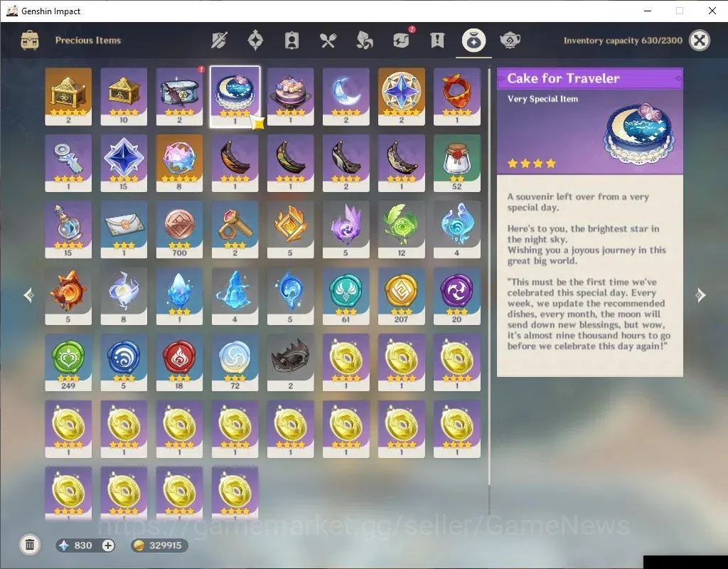This screenshot has height=569, width=728.
Task: Select the blue four-point star compass item
Action: pos(401,97)
